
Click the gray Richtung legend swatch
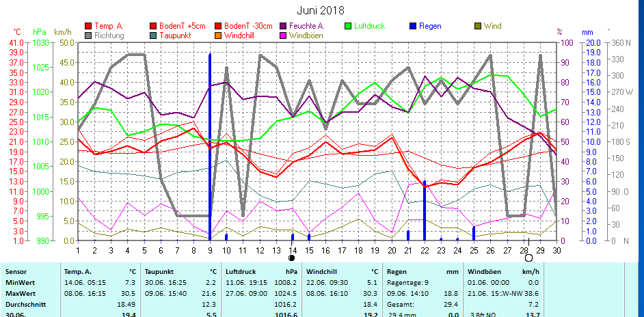[88, 36]
